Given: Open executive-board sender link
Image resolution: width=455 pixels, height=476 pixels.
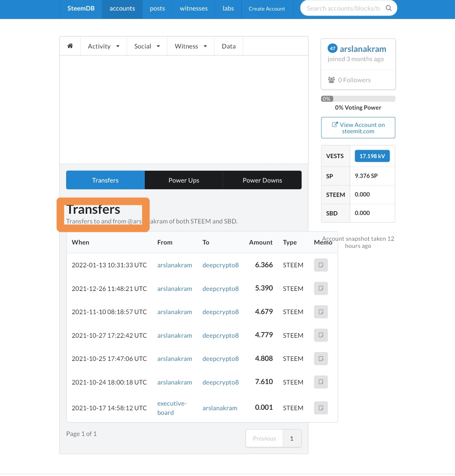Looking at the screenshot, I should click(x=172, y=408).
